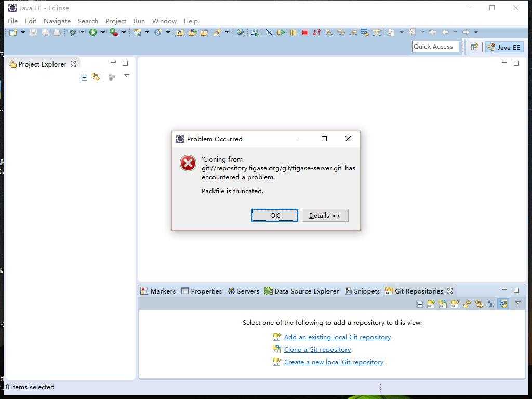Toggle Link with Selection in Git Repositories

479,304
